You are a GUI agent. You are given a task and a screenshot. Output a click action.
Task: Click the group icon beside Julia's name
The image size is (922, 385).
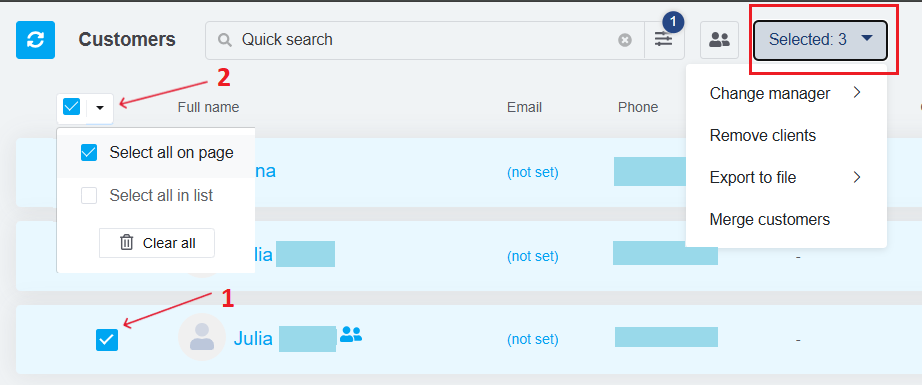[351, 334]
